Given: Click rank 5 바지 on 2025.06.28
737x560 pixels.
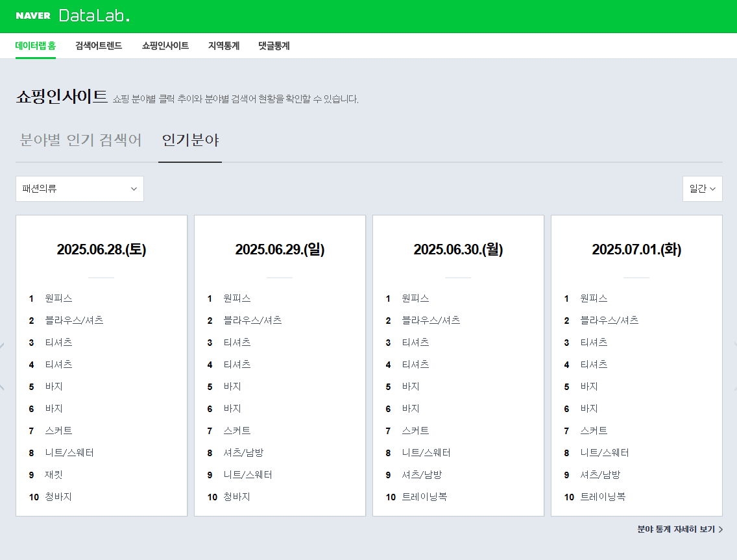Looking at the screenshot, I should click(54, 387).
